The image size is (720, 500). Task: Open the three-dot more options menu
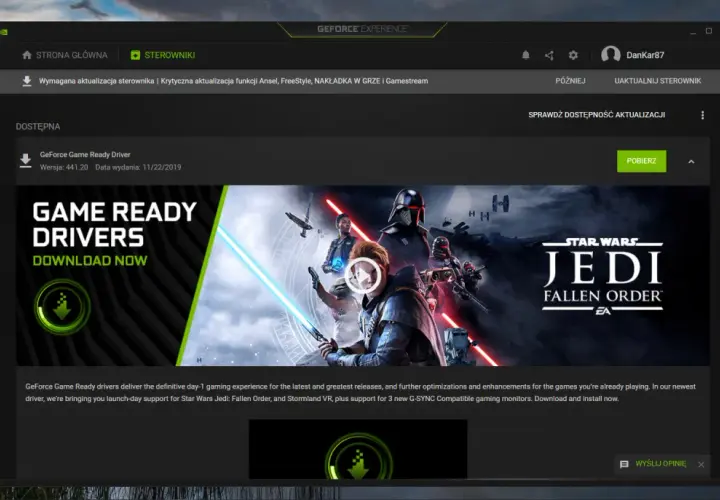point(702,115)
